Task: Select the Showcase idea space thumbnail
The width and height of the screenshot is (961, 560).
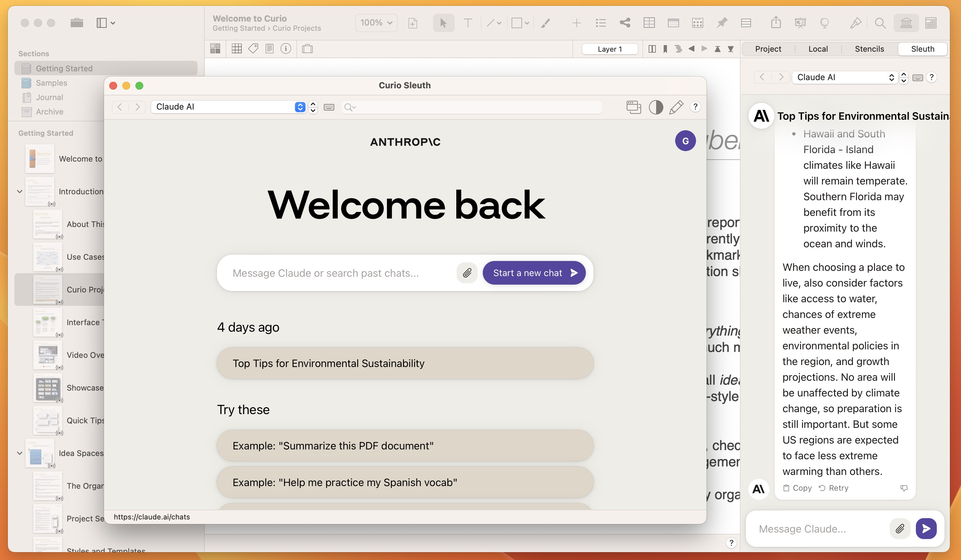Action: click(x=47, y=388)
